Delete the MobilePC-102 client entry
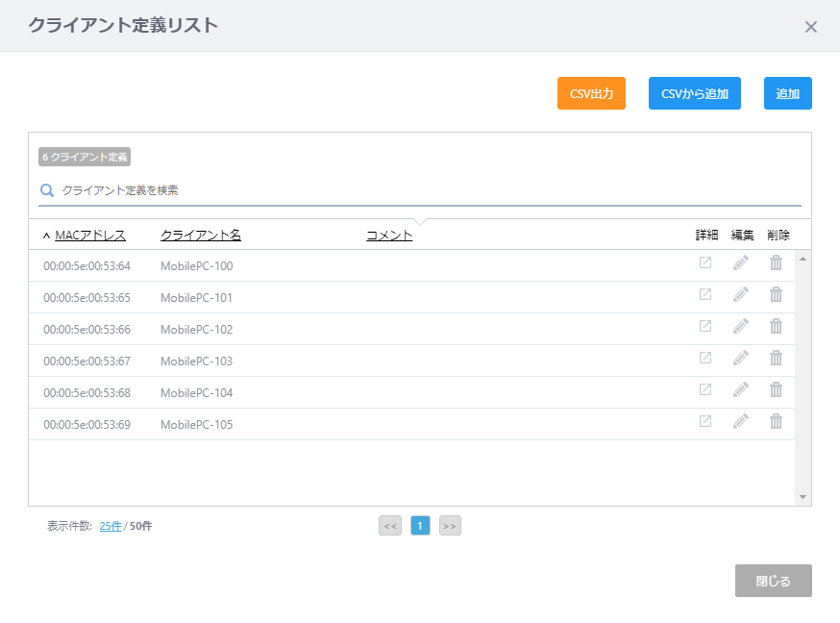The height and width of the screenshot is (623, 840). point(776,326)
